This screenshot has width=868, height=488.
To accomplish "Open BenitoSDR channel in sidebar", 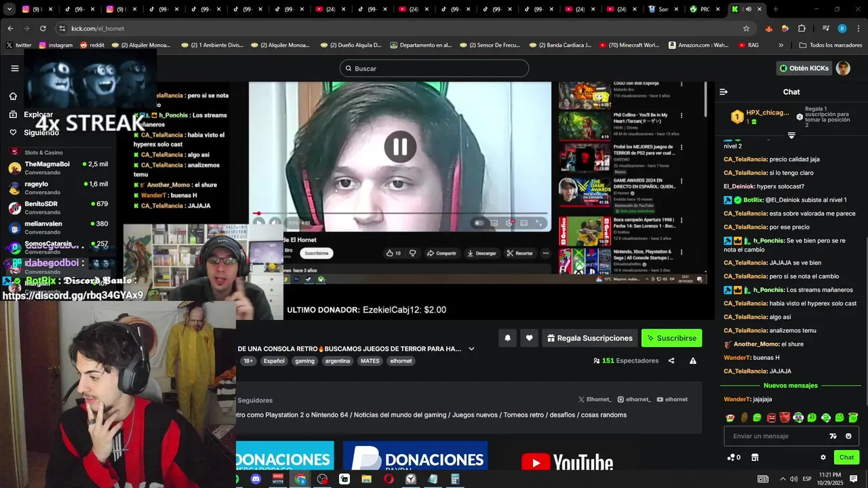I will 58,207.
